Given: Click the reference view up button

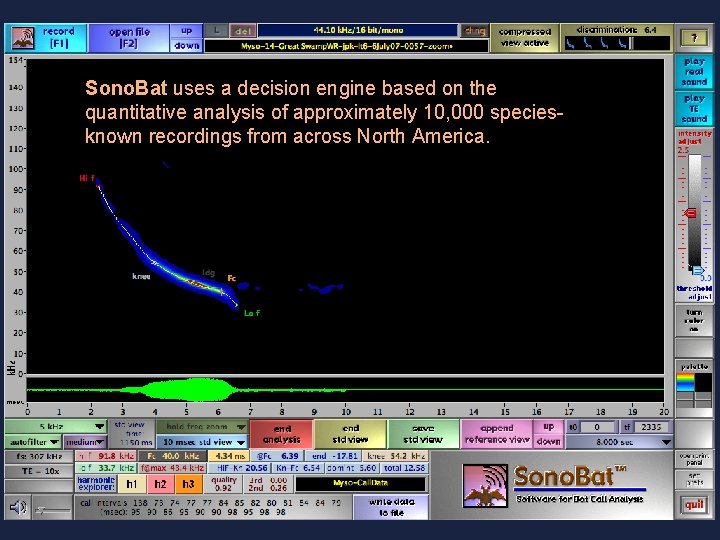Looking at the screenshot, I should (548, 427).
